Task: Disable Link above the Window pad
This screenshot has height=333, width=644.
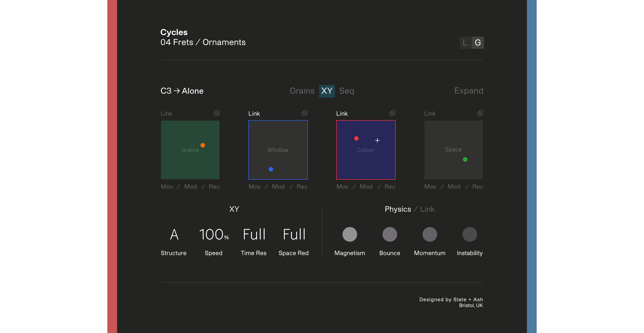Action: pyautogui.click(x=254, y=114)
